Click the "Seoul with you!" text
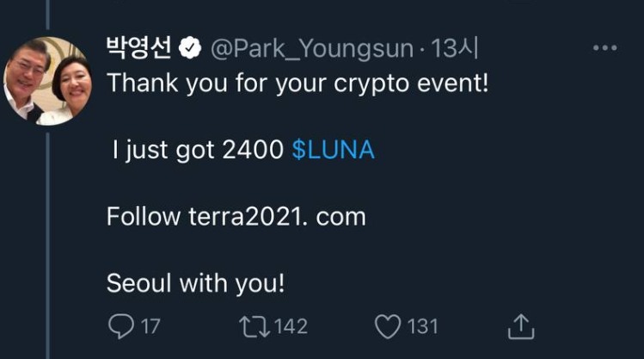This screenshot has width=644, height=359. click(194, 282)
